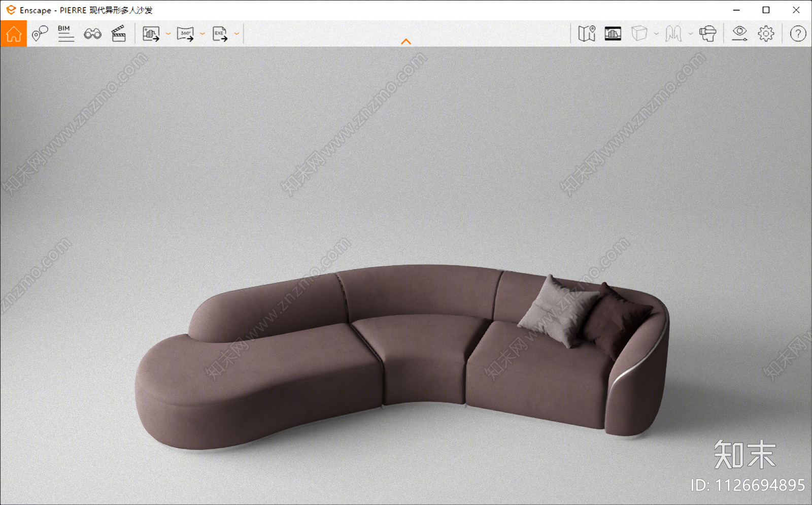Click the orange Home button
Viewport: 812px width, 505px height.
[14, 33]
